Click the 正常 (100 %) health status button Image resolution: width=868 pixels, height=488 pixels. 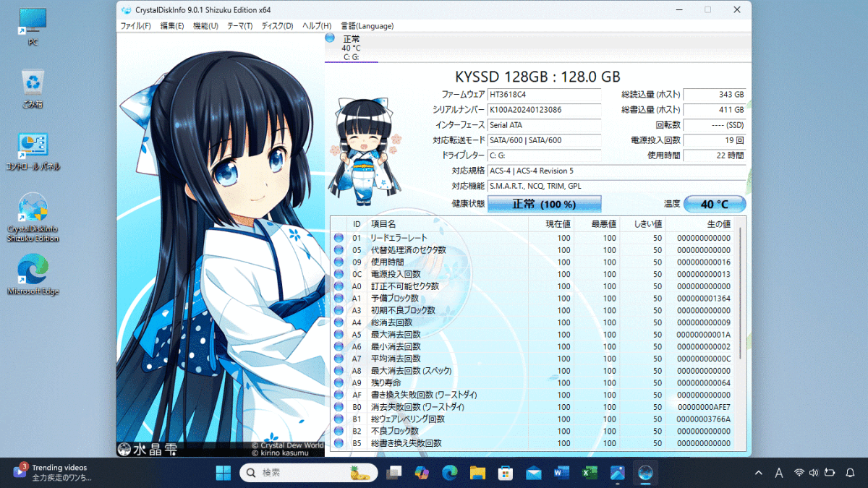[x=544, y=204]
